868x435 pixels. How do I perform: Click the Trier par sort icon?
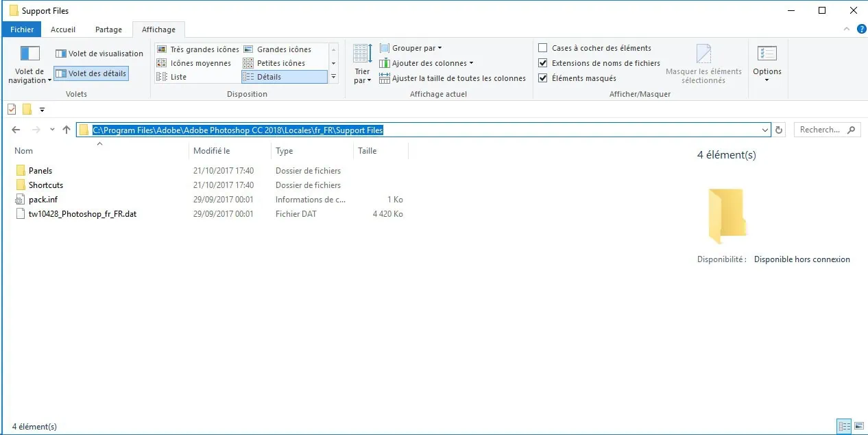tap(362, 54)
